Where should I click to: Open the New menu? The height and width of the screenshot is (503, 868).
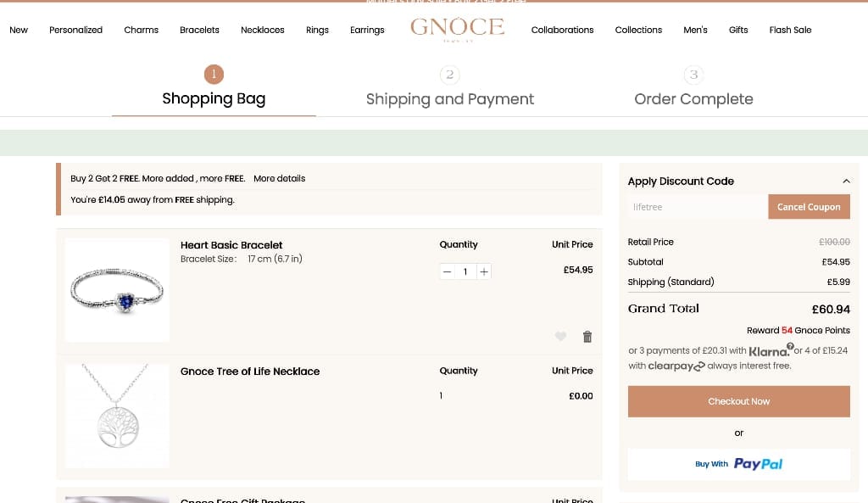(19, 30)
